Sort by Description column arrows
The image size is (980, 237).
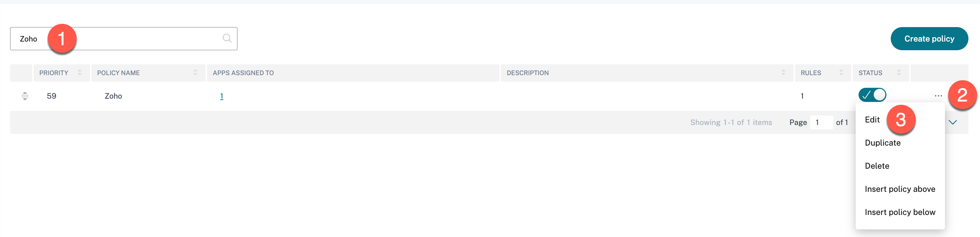(x=783, y=72)
